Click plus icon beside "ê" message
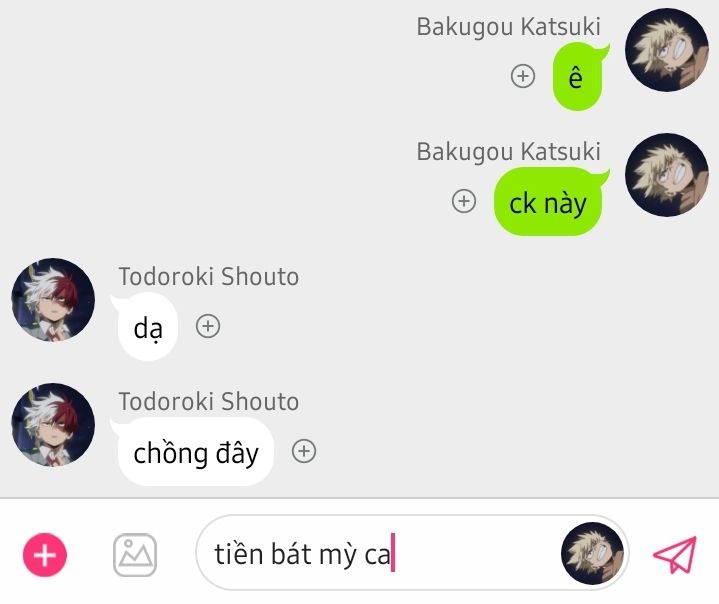719x604 pixels. tap(523, 76)
